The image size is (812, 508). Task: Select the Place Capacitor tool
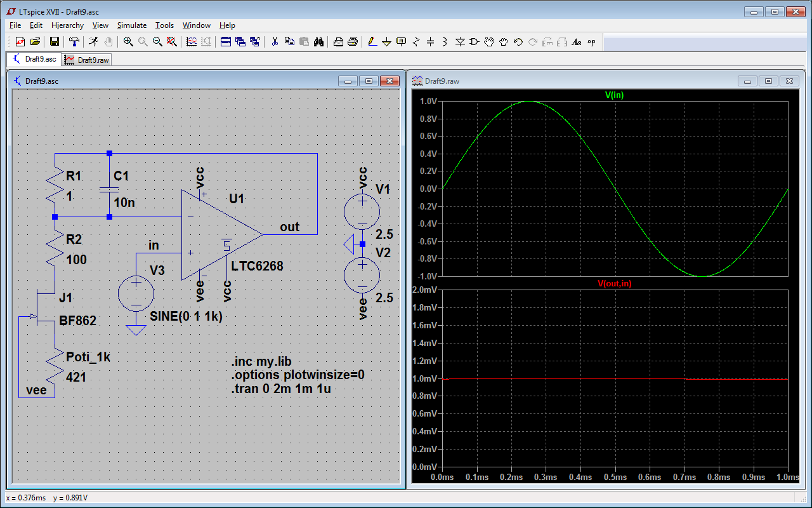(431, 42)
